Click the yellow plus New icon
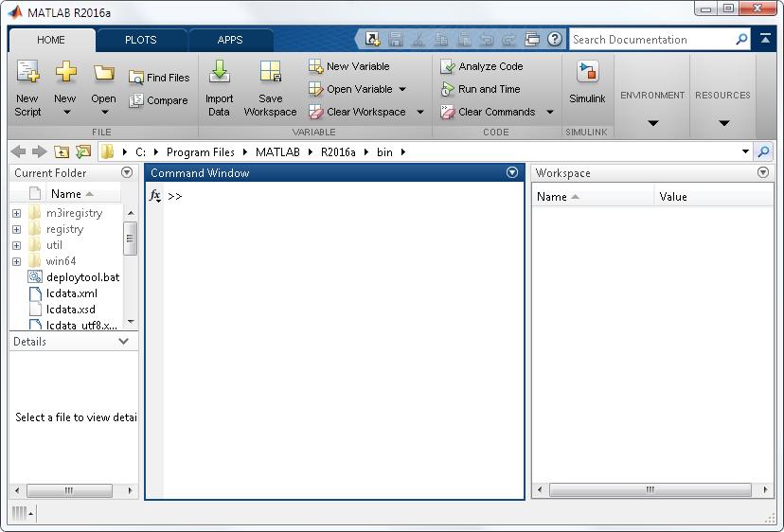The height and width of the screenshot is (532, 784). pos(65,72)
